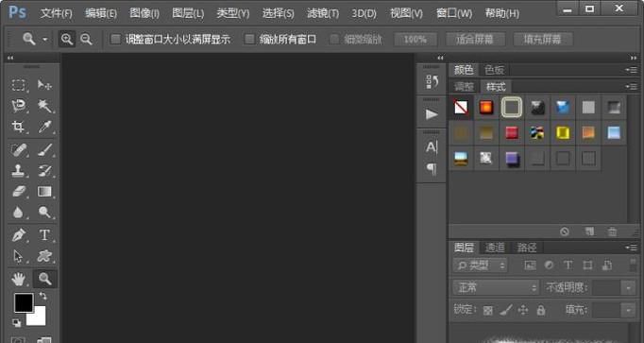Image resolution: width=644 pixels, height=343 pixels.
Task: Select the Rectangular Marquee tool
Action: (x=18, y=85)
